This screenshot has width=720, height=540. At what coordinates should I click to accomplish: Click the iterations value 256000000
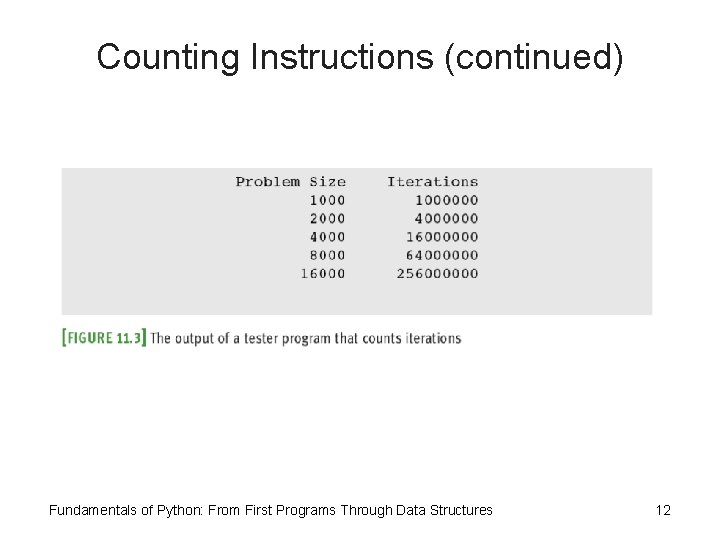coord(438,274)
